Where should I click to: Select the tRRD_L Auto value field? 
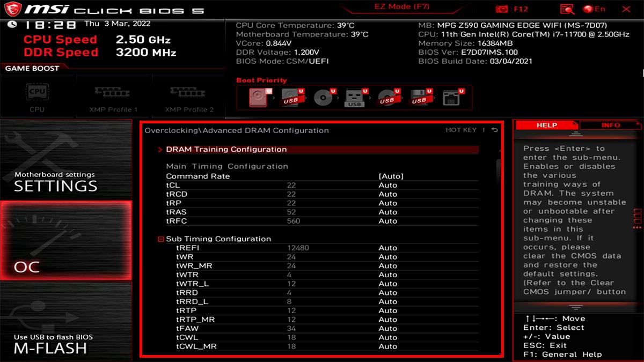(388, 302)
